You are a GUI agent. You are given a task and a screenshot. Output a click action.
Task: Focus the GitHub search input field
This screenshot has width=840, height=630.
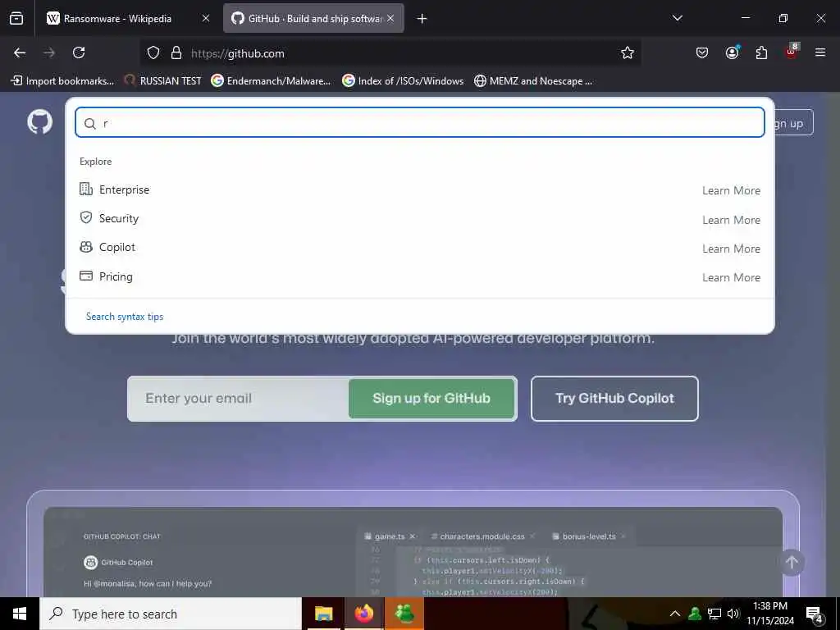pos(419,122)
